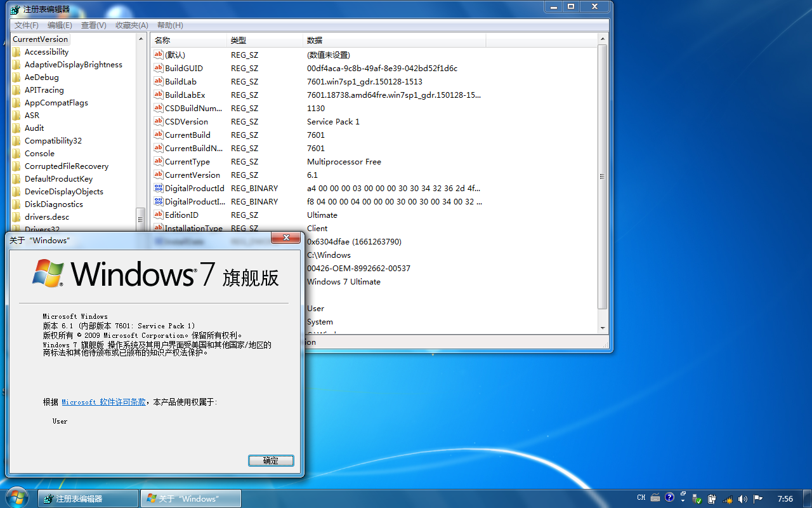Select the DeviceDisplayObjects key
The height and width of the screenshot is (508, 812).
(64, 192)
